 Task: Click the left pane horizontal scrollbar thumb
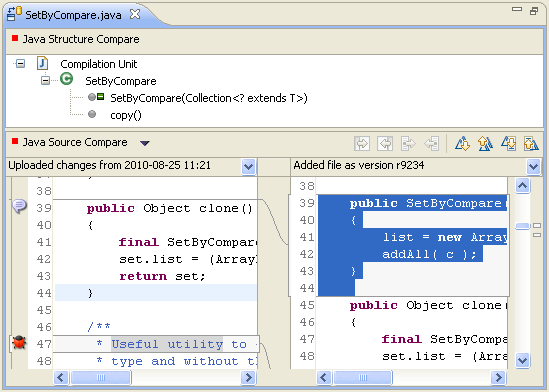[101, 378]
